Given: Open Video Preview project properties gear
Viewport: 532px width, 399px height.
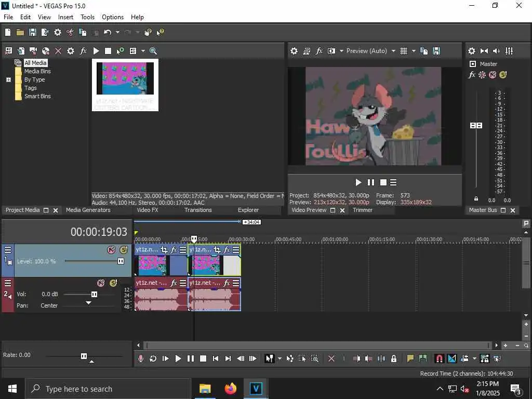Looking at the screenshot, I should pyautogui.click(x=294, y=51).
